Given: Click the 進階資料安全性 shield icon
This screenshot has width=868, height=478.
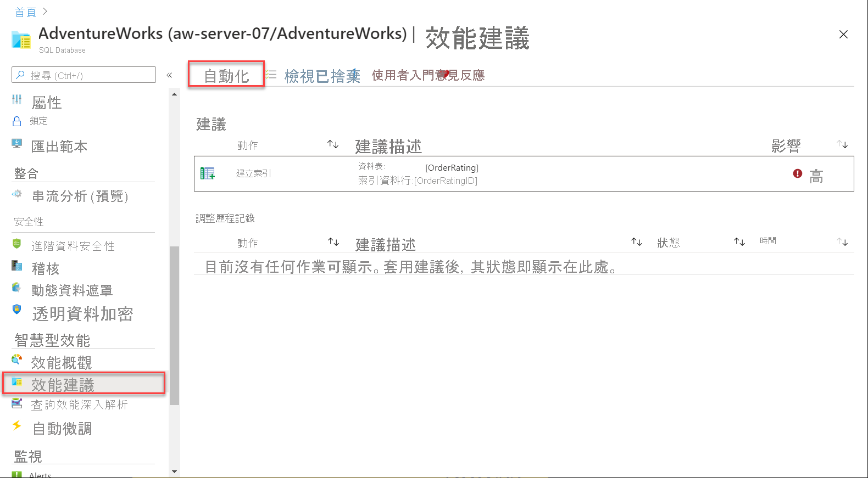Looking at the screenshot, I should pyautogui.click(x=17, y=244).
